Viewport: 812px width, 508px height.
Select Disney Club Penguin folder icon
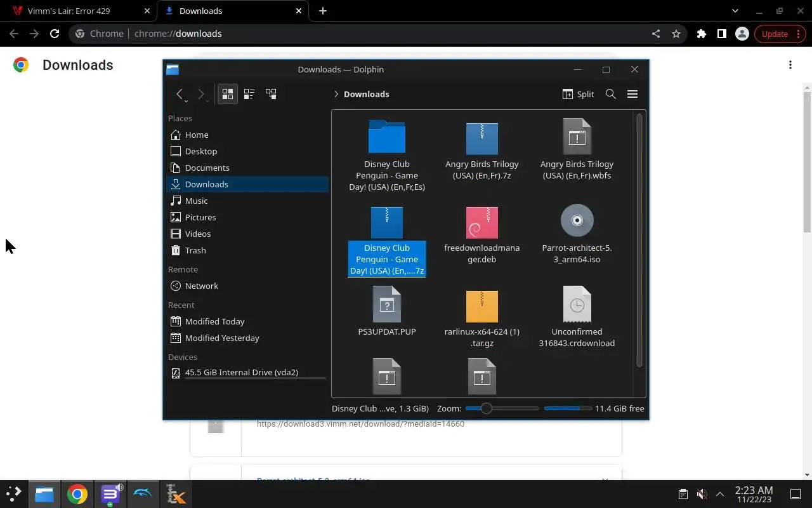(x=386, y=136)
